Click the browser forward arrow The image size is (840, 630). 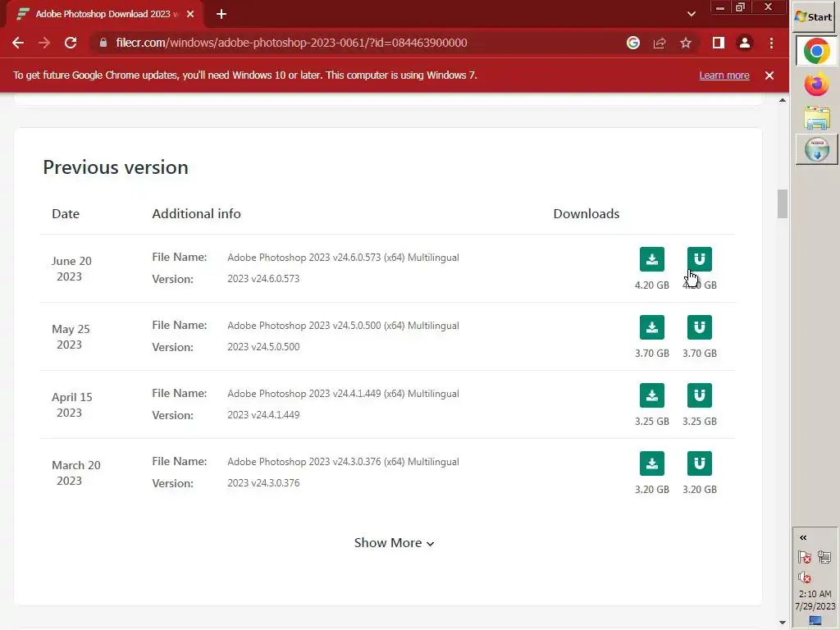(44, 43)
